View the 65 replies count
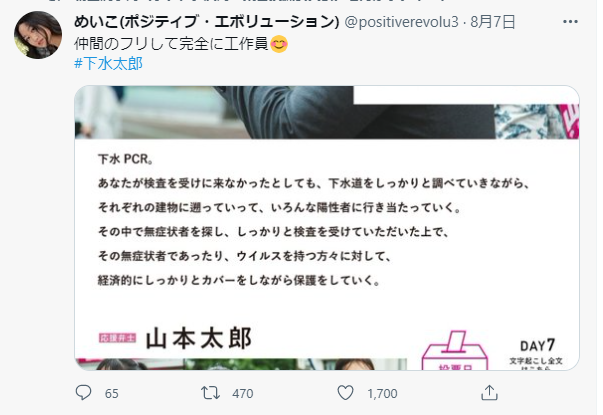The height and width of the screenshot is (415, 603). tap(112, 393)
